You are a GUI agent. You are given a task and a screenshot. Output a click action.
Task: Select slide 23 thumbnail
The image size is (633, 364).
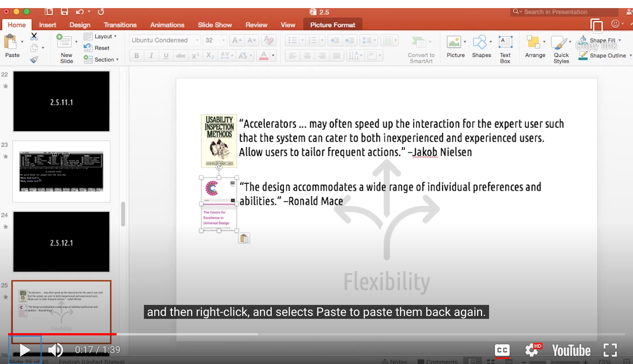coord(61,171)
